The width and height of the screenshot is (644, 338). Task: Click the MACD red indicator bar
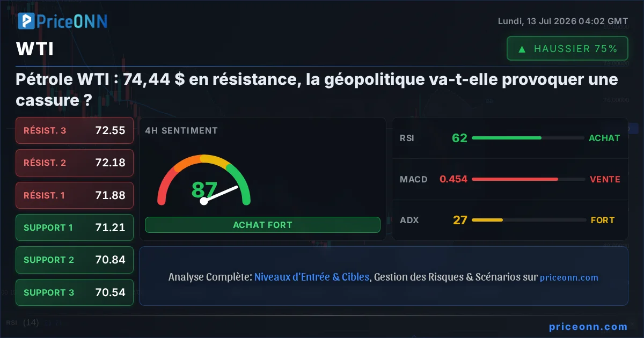point(515,179)
